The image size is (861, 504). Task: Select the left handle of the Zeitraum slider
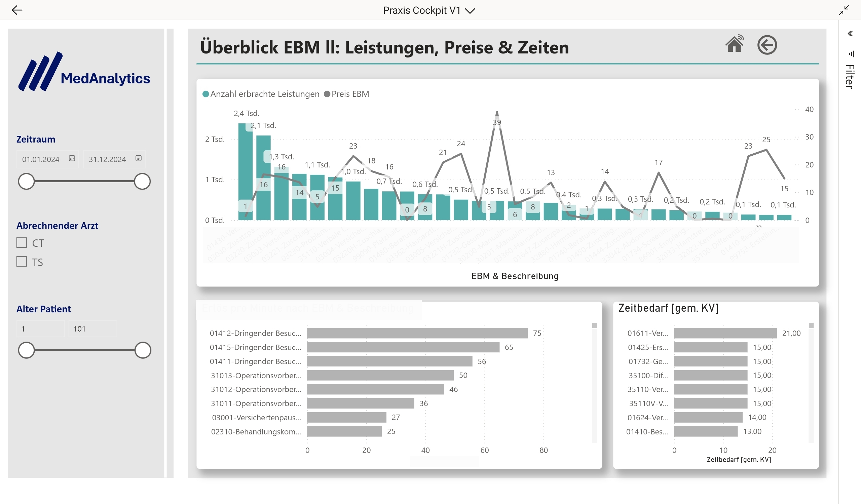26,181
